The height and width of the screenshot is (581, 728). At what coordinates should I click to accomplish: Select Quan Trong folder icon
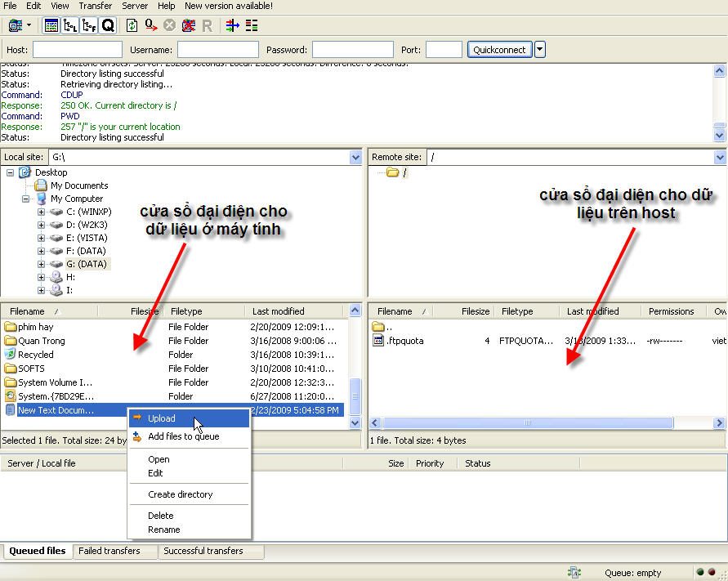click(11, 341)
